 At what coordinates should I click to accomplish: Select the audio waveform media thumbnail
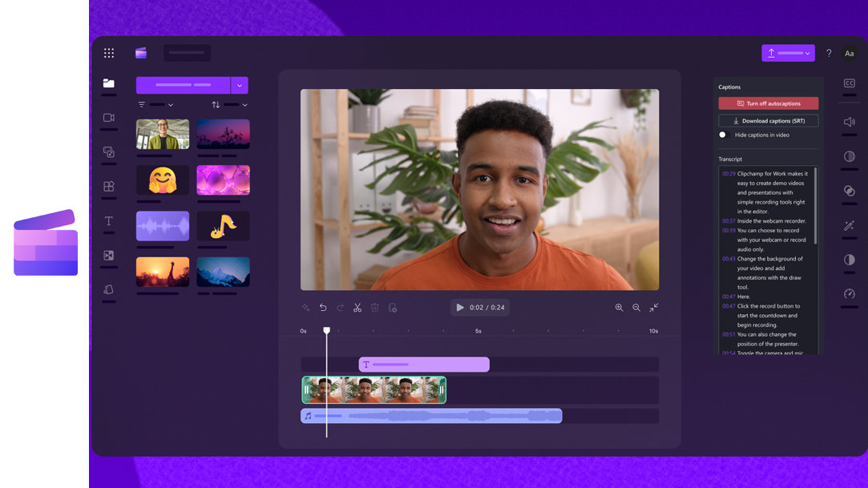163,226
